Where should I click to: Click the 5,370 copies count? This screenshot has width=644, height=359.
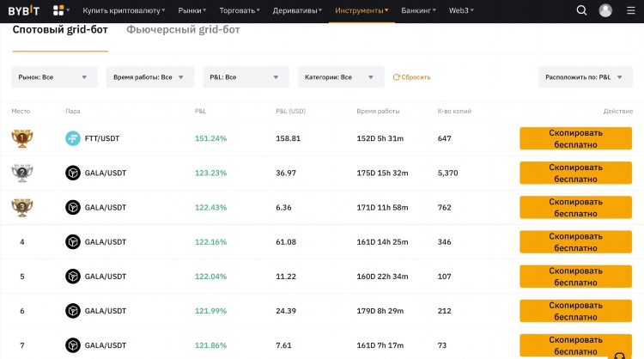coord(447,173)
